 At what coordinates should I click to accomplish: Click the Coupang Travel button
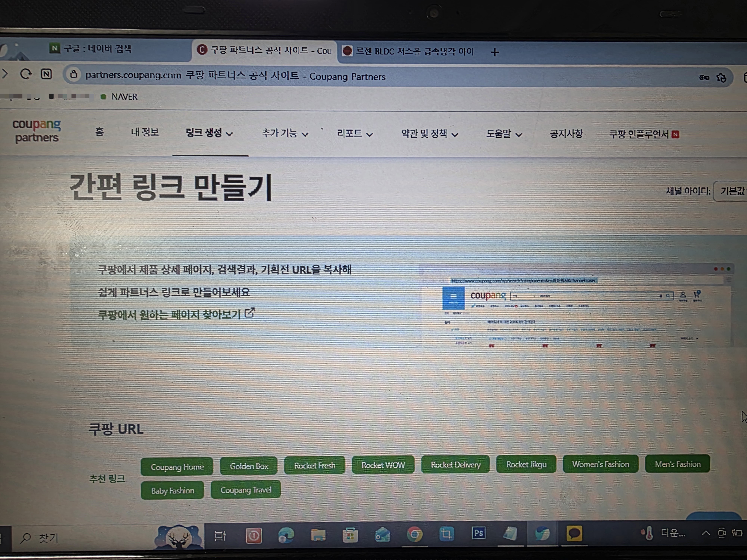click(246, 489)
